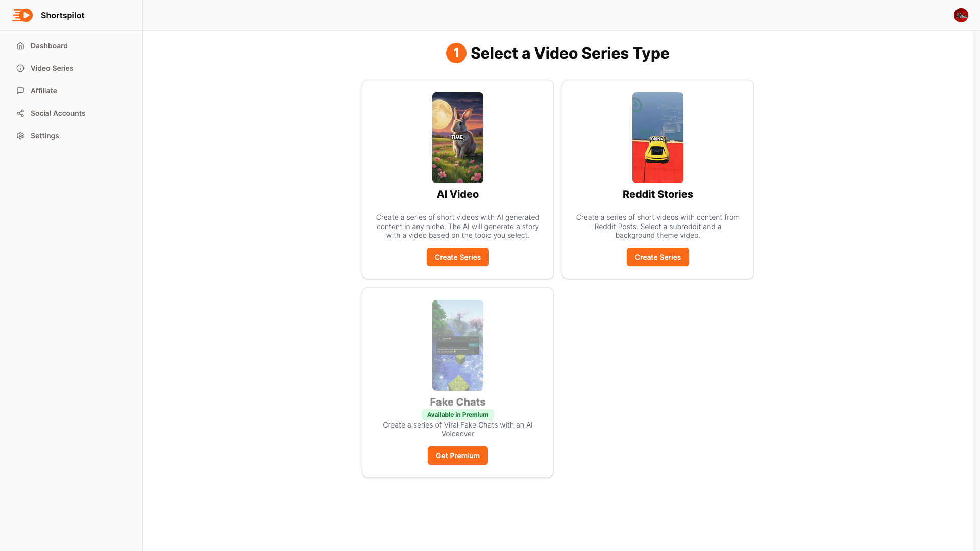
Task: Click the Dashboard home icon
Action: click(20, 46)
